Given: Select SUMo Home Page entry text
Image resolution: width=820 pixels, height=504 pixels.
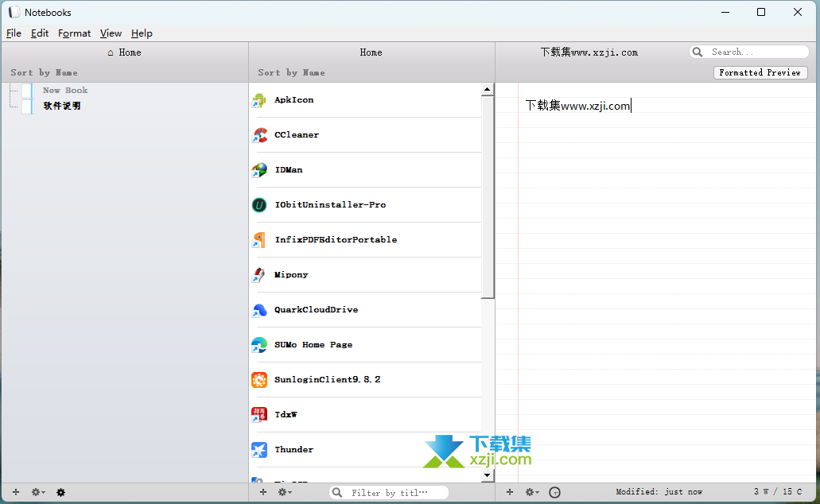Looking at the screenshot, I should pyautogui.click(x=314, y=345).
